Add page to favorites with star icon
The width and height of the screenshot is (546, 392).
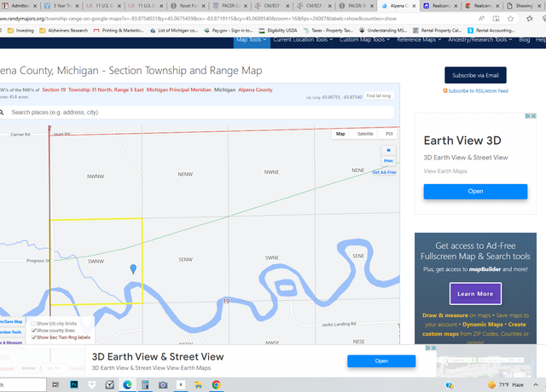tap(510, 19)
